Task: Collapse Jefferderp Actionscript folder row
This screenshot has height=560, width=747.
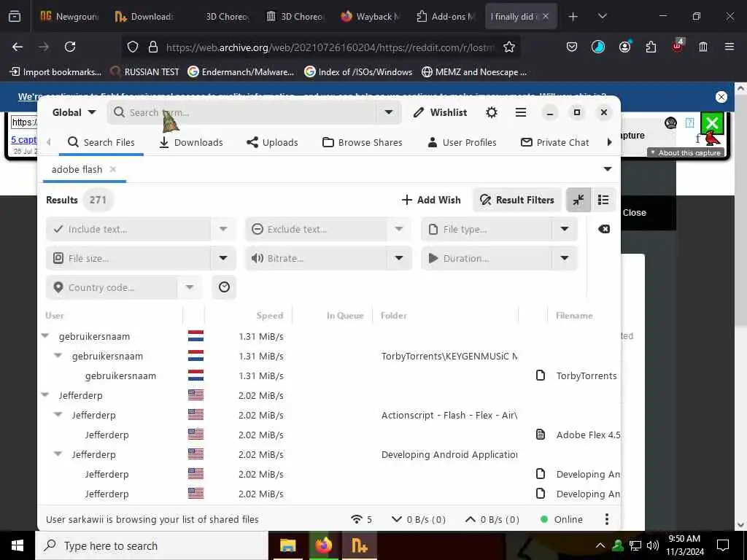Action: tap(58, 415)
